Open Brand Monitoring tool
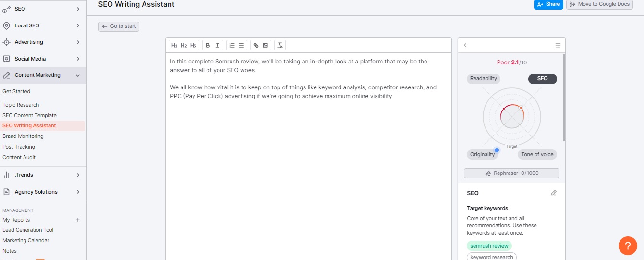 point(23,136)
